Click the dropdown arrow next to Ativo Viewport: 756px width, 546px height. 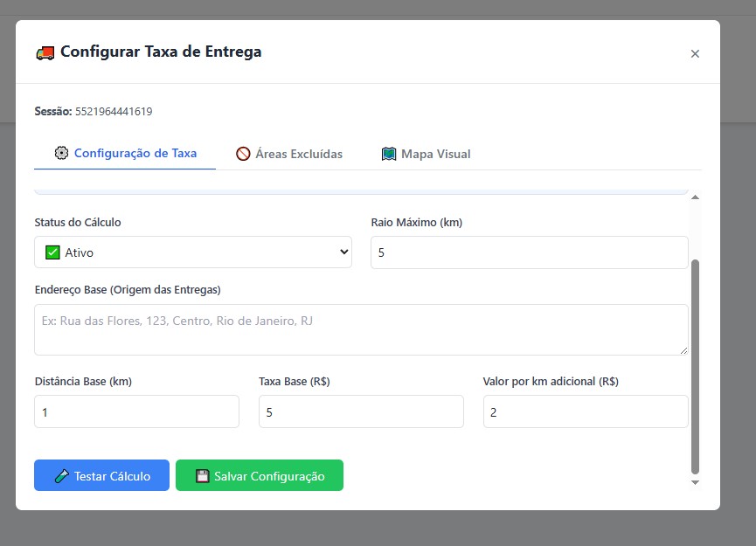(342, 252)
